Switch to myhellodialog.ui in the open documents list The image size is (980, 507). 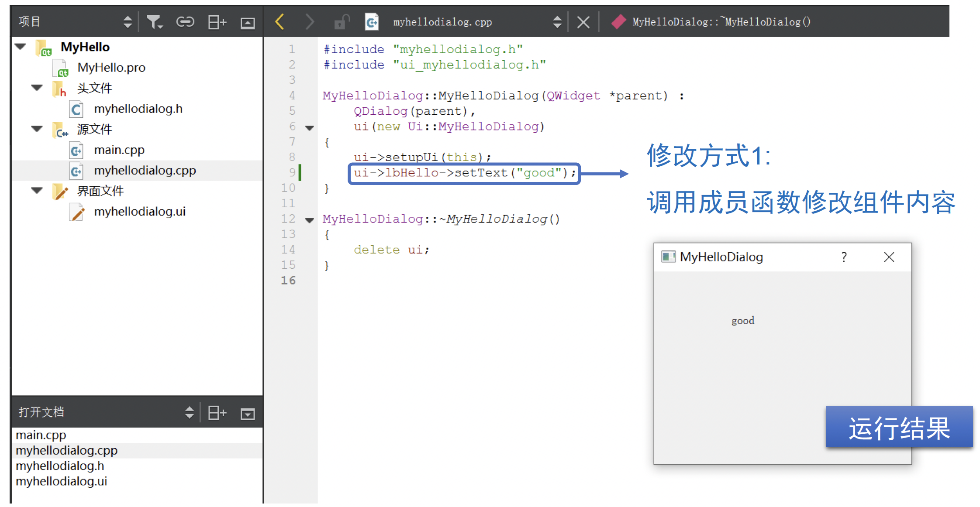coord(61,481)
